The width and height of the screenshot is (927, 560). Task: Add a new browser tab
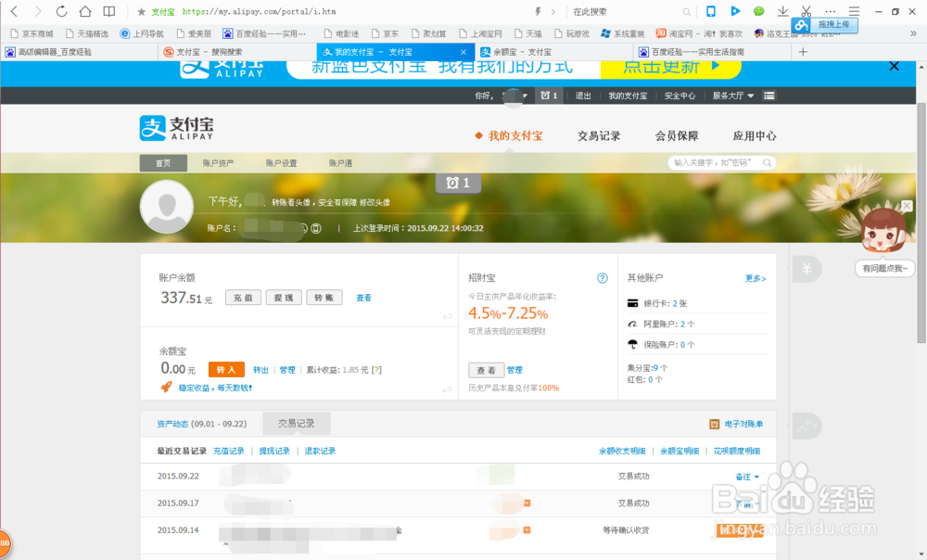pyautogui.click(x=803, y=52)
